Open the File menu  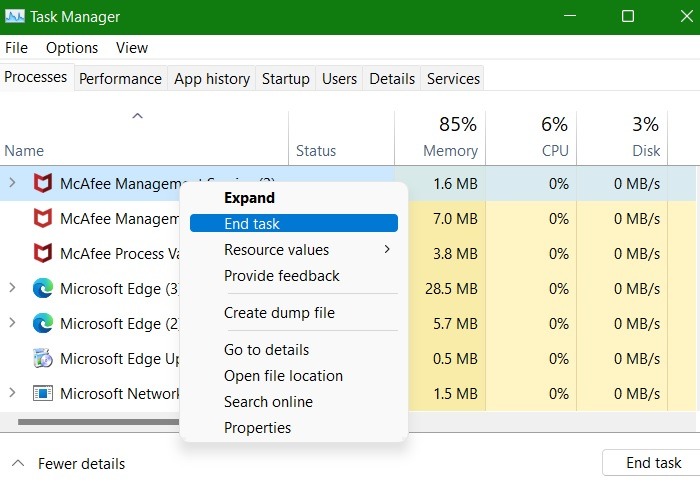pos(17,48)
